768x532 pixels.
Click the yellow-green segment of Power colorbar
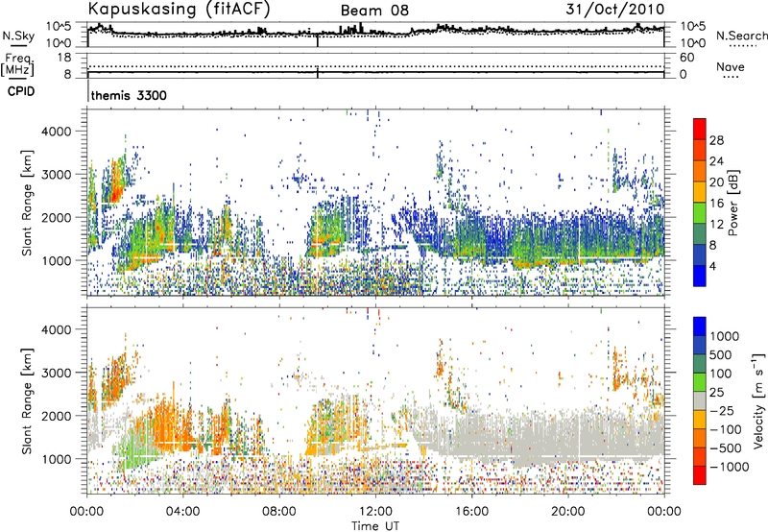[700, 212]
